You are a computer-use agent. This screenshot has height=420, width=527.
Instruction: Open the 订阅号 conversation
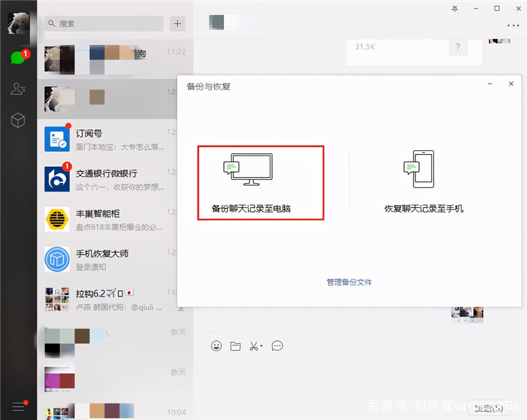point(115,139)
